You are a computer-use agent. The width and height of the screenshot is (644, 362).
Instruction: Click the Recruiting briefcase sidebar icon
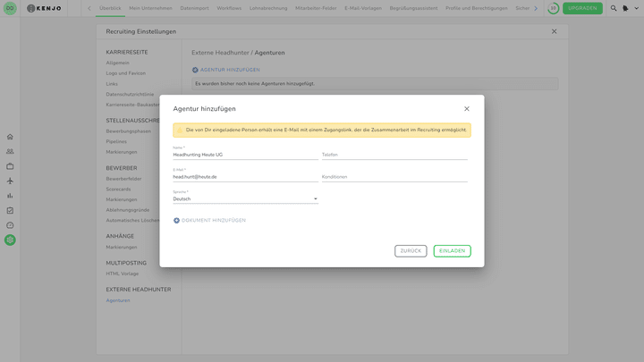pos(10,166)
